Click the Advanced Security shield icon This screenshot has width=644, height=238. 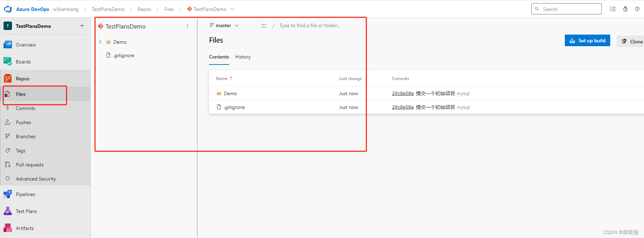tap(7, 178)
